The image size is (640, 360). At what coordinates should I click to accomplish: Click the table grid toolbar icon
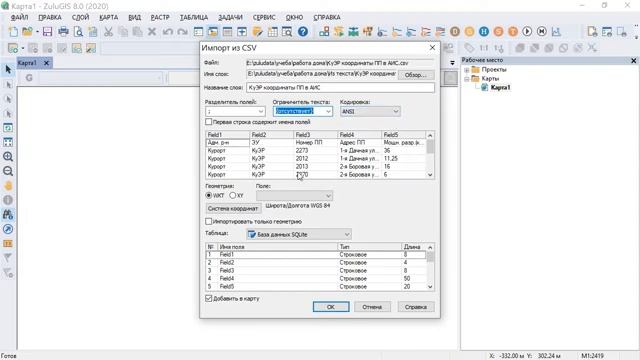point(272,31)
